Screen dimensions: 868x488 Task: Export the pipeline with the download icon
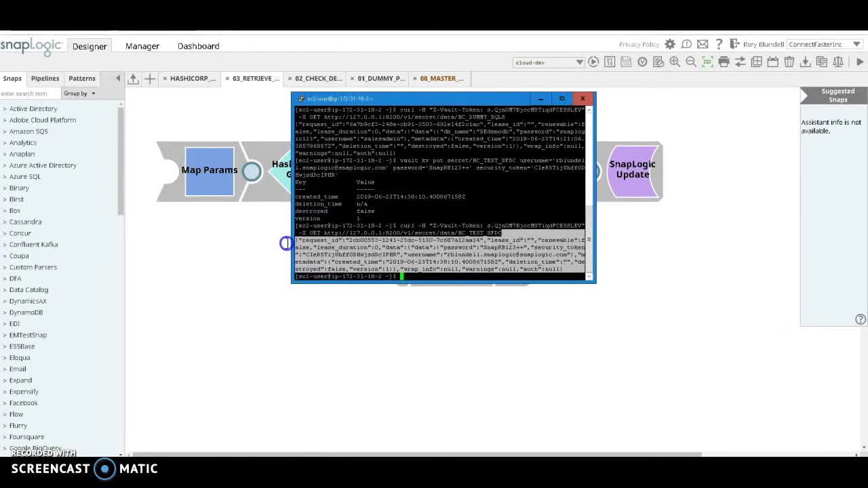(x=805, y=62)
